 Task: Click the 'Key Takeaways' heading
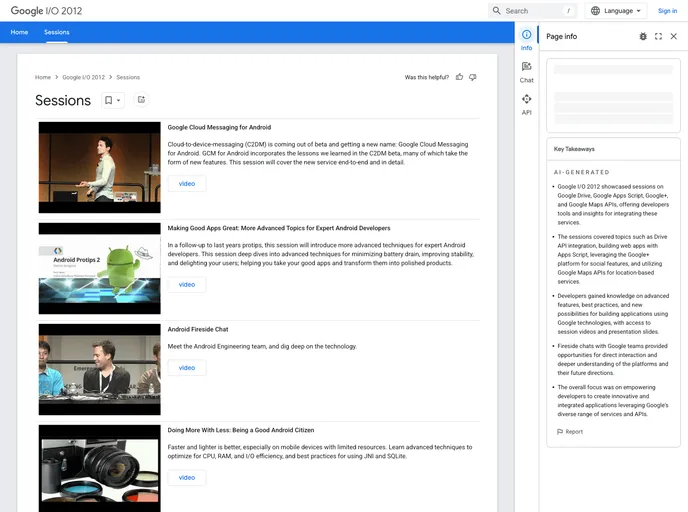[574, 149]
